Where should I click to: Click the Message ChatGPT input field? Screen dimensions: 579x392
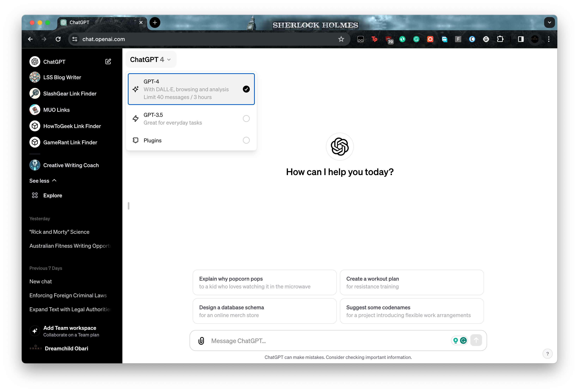(x=329, y=340)
